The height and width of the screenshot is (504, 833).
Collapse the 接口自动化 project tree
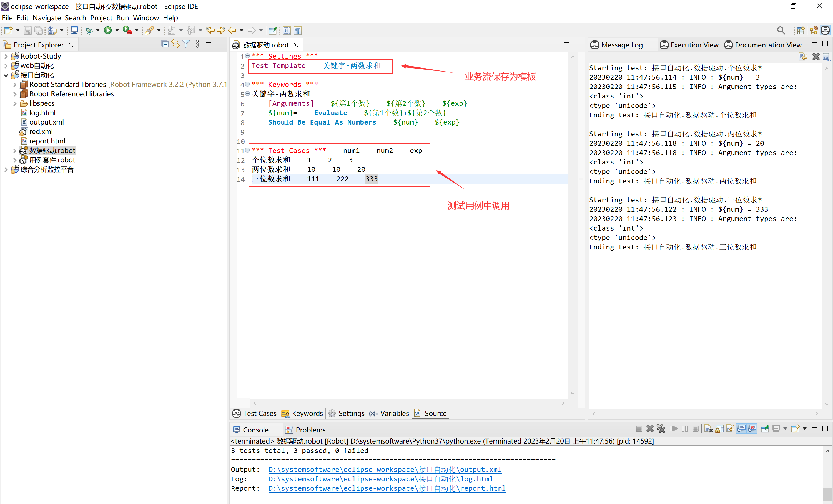pyautogui.click(x=6, y=75)
